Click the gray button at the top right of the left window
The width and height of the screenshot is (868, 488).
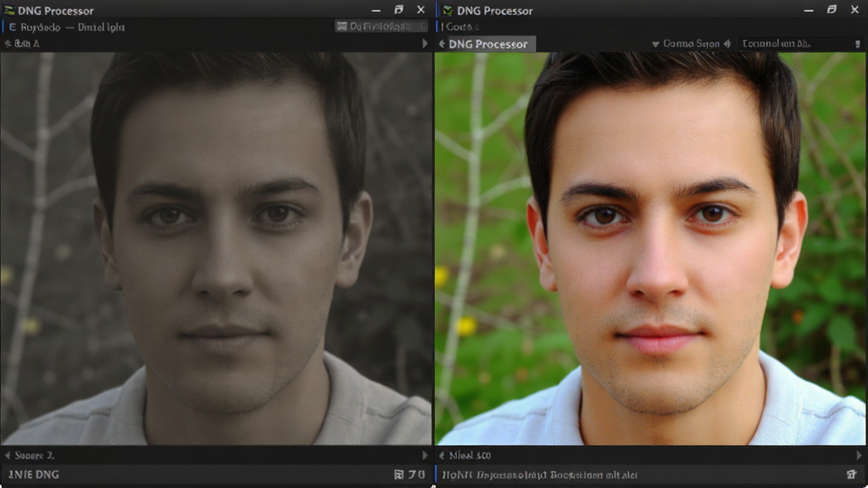click(381, 26)
